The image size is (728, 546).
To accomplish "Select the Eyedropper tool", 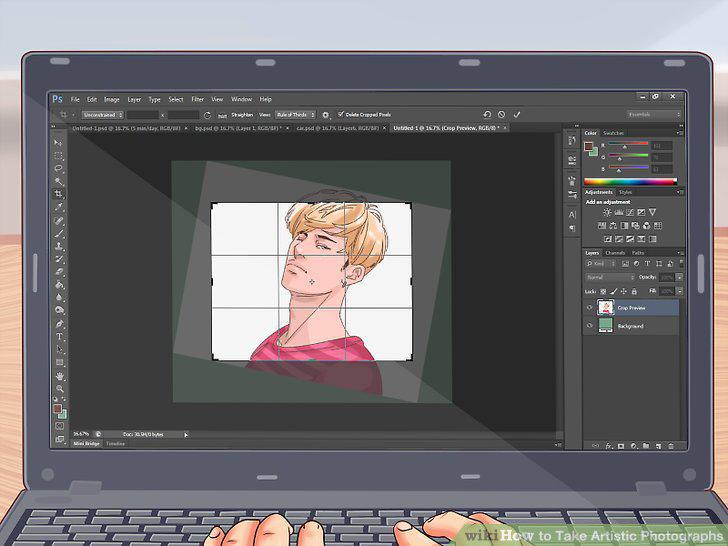I will pos(58,207).
